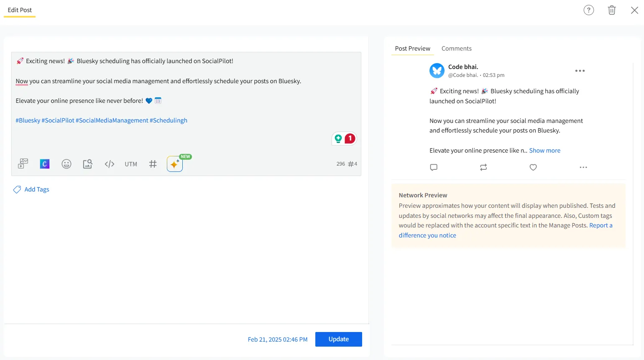Screen dimensions: 644x360
Task: Open the schedule date and time picker
Action: [278, 339]
